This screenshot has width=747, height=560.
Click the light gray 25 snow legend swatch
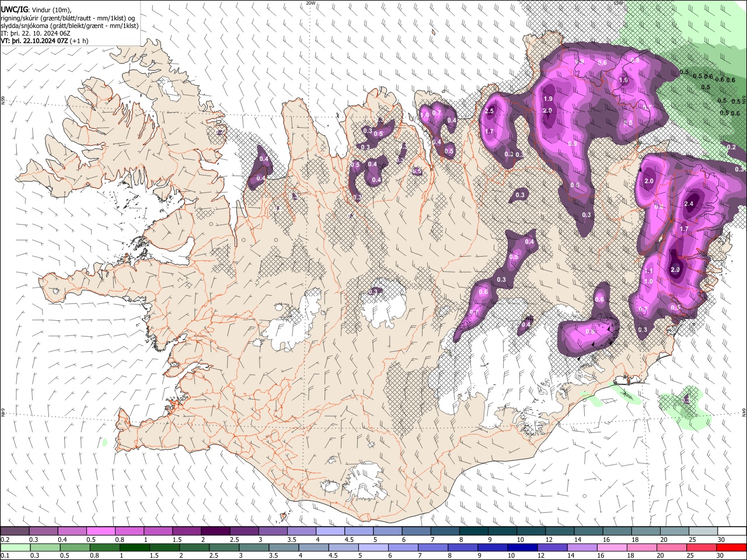click(703, 531)
